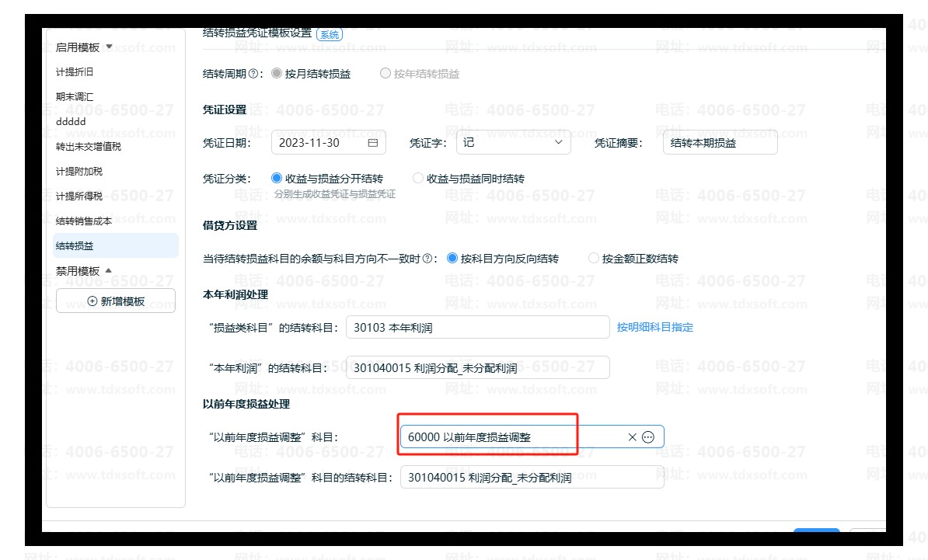Collapse the 启用模板 section
Image resolution: width=928 pixels, height=560 pixels.
109,47
